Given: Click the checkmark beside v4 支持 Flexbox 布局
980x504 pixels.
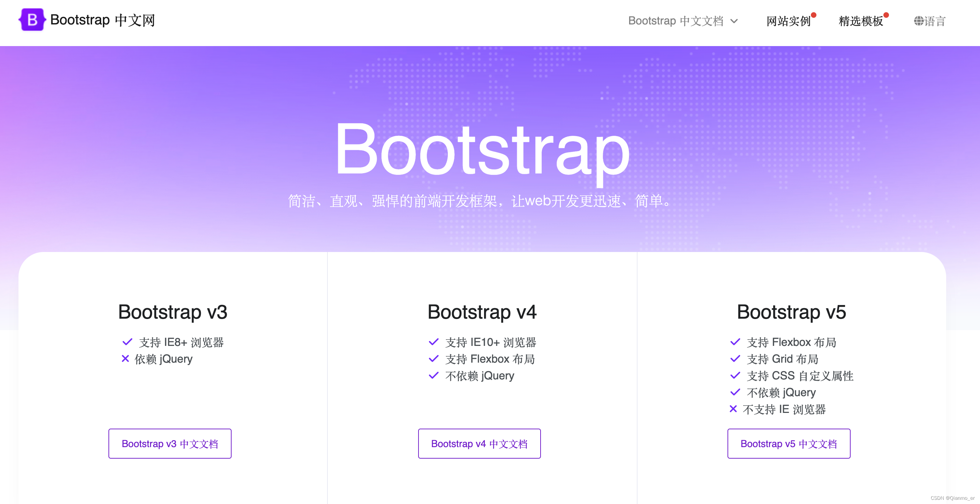Looking at the screenshot, I should (434, 358).
